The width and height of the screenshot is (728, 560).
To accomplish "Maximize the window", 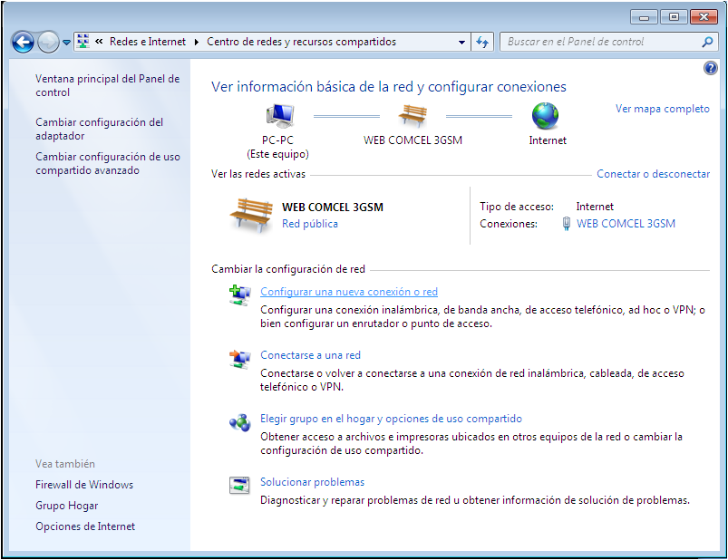I will coord(674,17).
